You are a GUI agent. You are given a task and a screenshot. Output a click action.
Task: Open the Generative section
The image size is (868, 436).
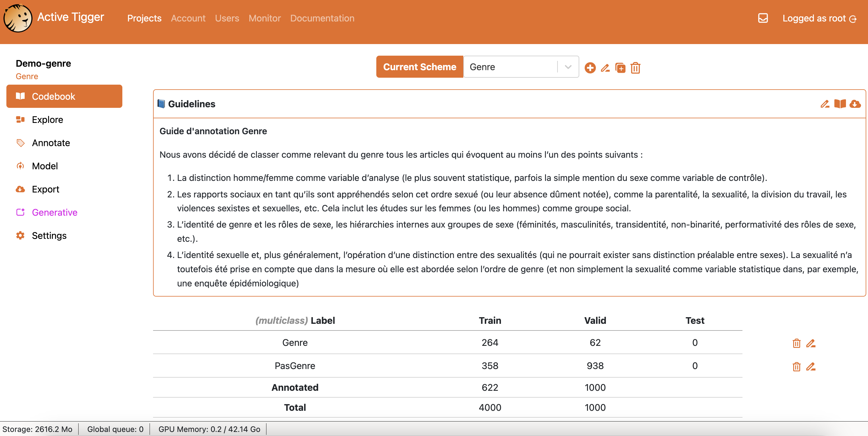coord(64,212)
